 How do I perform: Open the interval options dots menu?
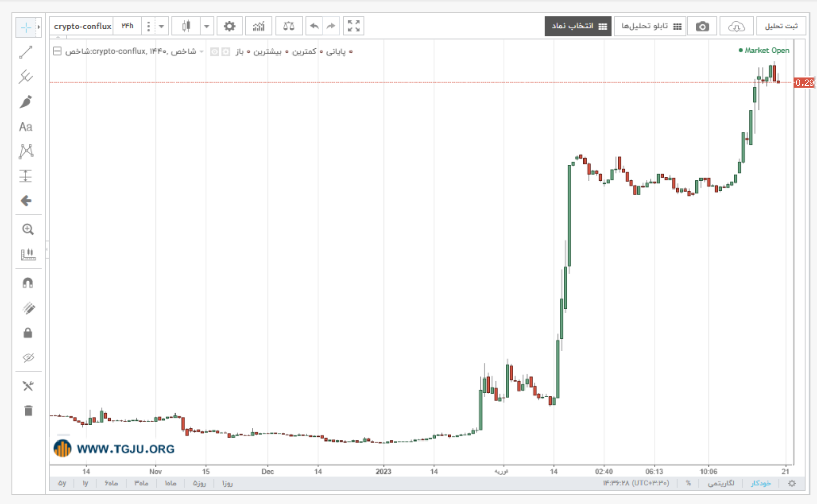coord(148,26)
